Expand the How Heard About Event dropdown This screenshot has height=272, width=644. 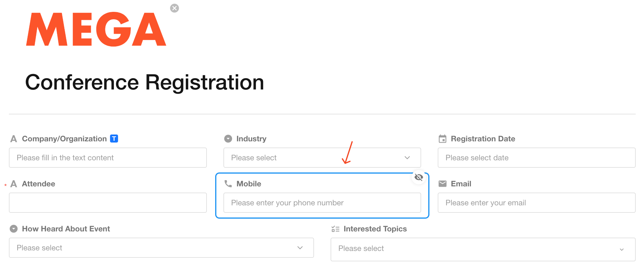pos(161,248)
